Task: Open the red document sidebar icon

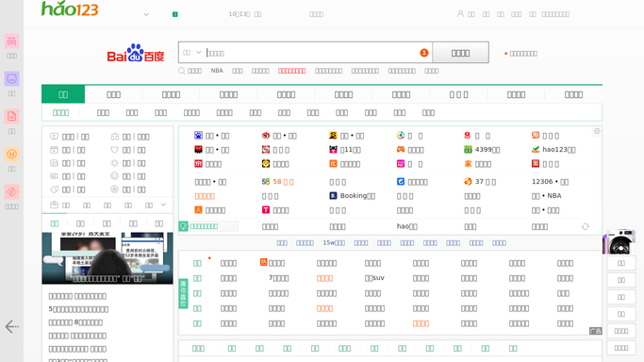Action: click(x=11, y=116)
